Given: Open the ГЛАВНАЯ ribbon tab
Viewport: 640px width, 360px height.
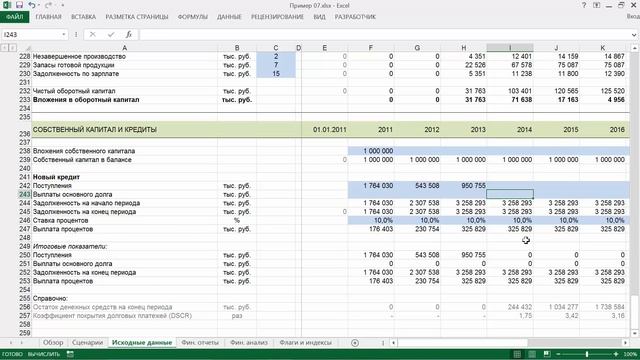Looking at the screenshot, I should pyautogui.click(x=48, y=17).
